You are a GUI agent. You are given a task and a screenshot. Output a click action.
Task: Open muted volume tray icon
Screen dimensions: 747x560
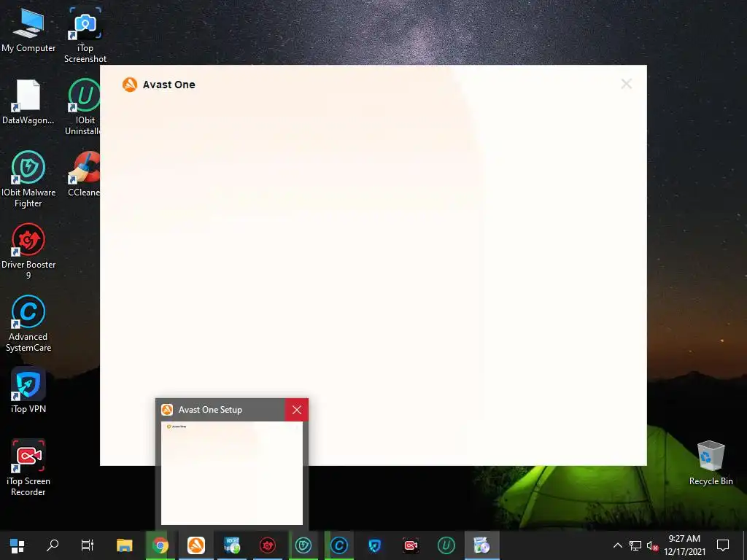point(652,545)
